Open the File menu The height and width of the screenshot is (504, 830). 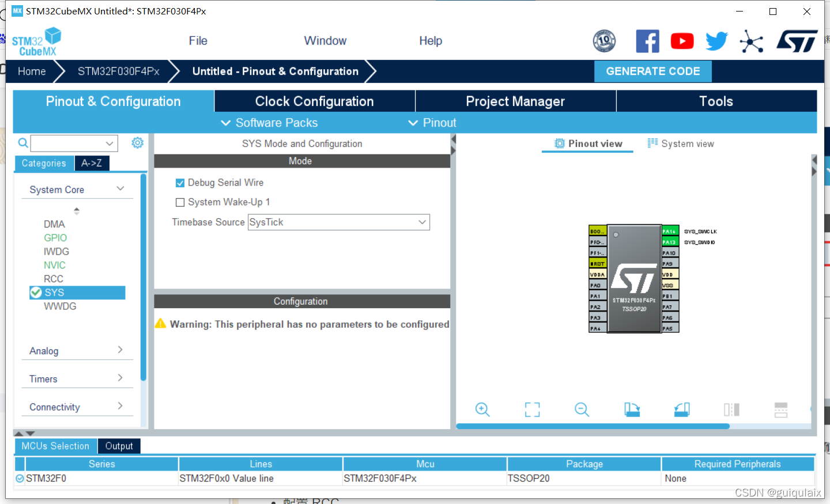[x=198, y=41]
